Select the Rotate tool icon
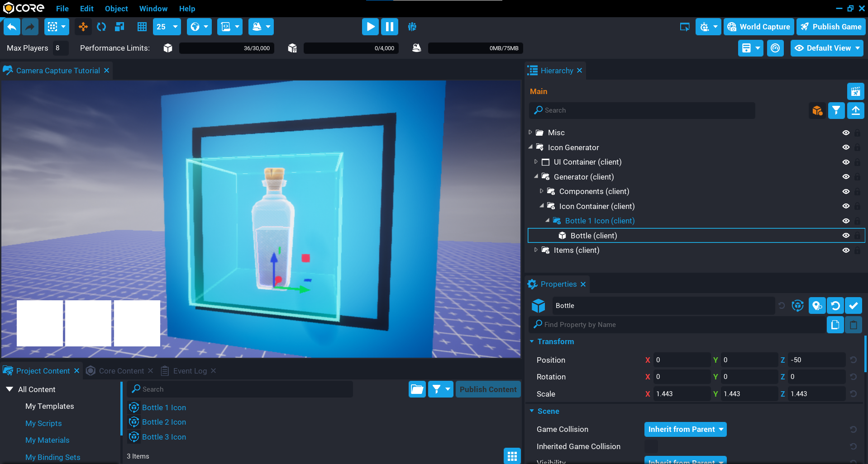The image size is (868, 464). [x=101, y=27]
